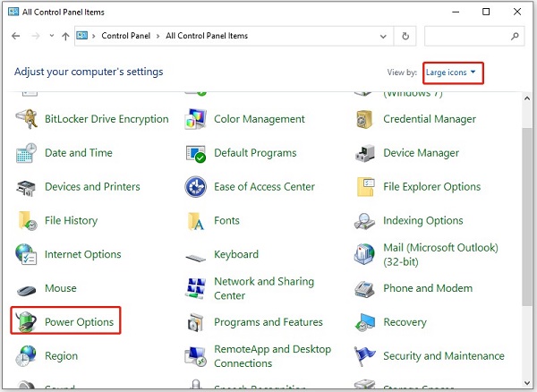This screenshot has width=537, height=392.
Task: Open the Power Options icon
Action: (26, 322)
